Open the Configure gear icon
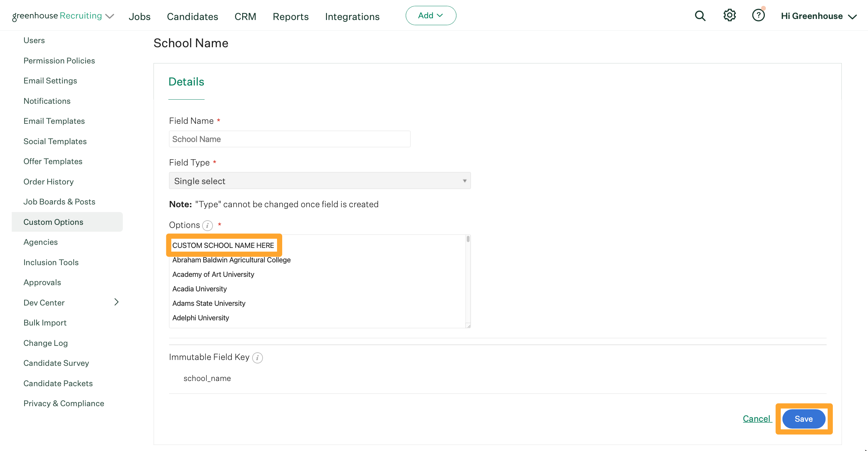The width and height of the screenshot is (868, 451). (729, 16)
